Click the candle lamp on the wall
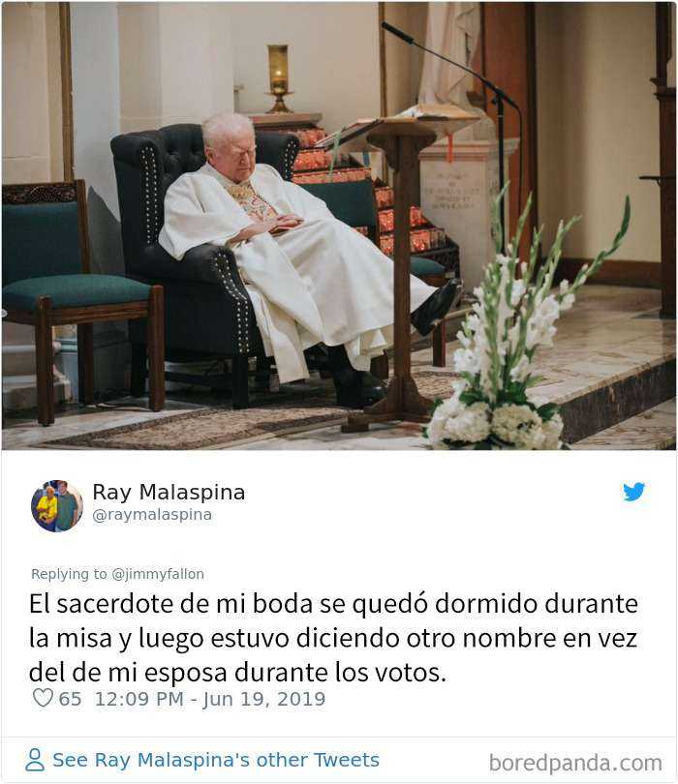 coord(279,79)
